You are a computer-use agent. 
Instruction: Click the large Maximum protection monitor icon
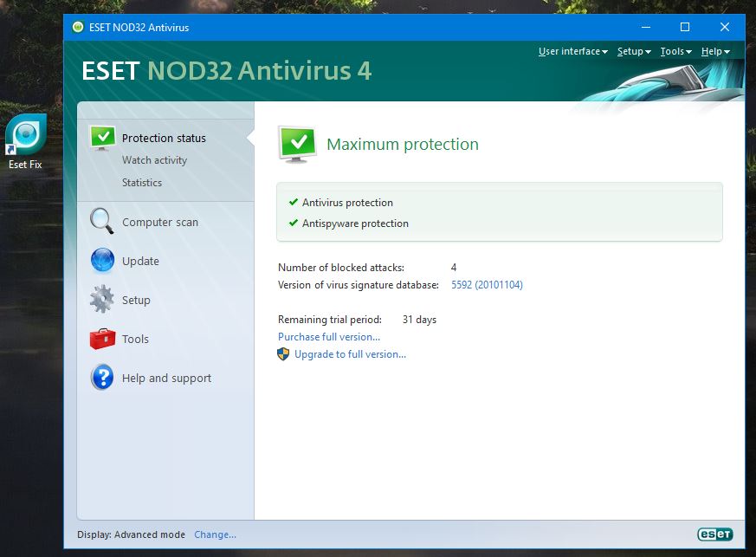pyautogui.click(x=298, y=144)
